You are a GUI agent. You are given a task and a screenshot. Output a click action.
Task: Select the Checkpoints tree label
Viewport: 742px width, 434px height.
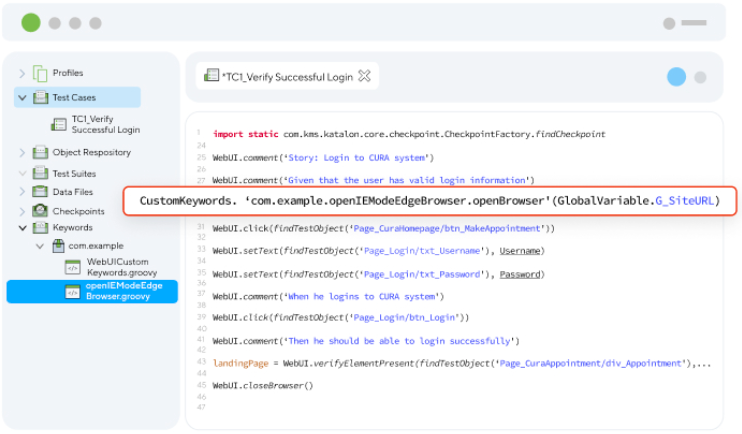pos(79,211)
